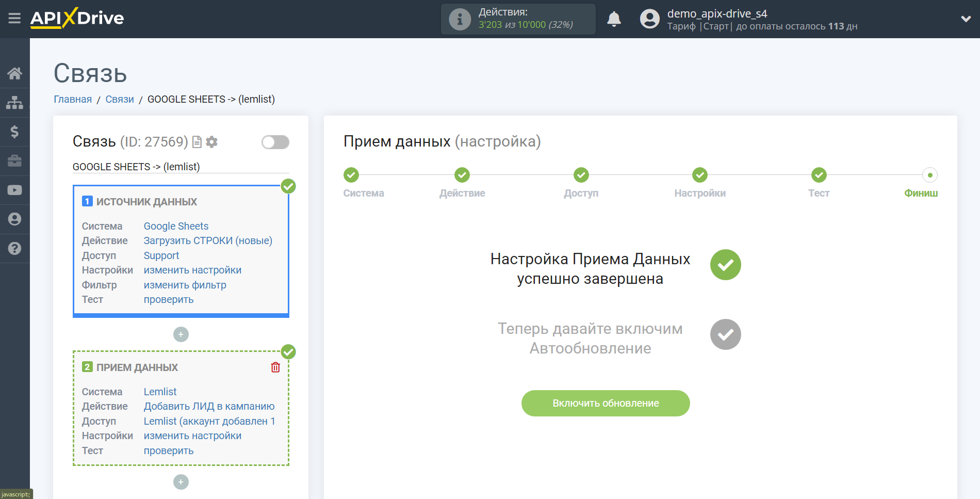980x499 pixels.
Task: Click ИСТОЧНИК ДАННЫХ block header
Action: coord(146,202)
